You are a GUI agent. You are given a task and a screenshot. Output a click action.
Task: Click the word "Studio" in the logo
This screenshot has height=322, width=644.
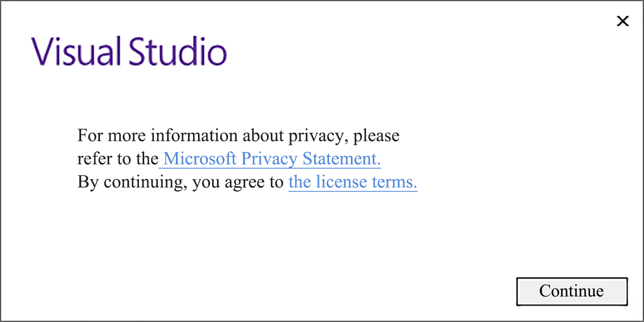click(x=177, y=52)
